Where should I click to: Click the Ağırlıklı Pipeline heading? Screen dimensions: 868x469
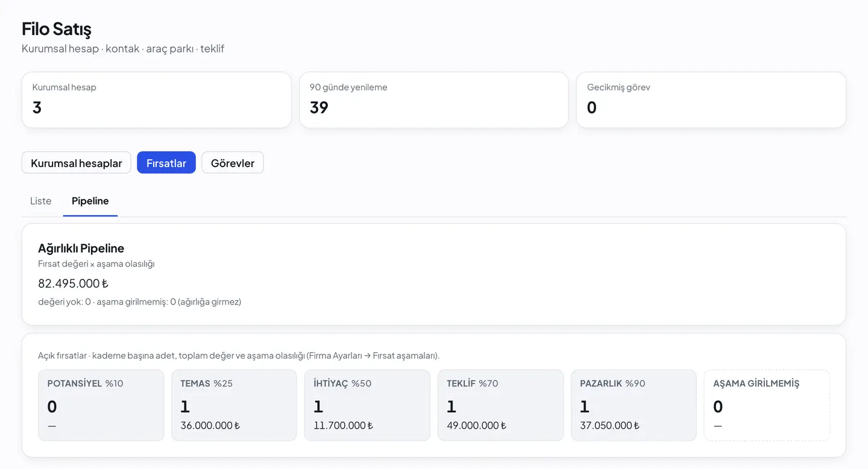(x=81, y=248)
